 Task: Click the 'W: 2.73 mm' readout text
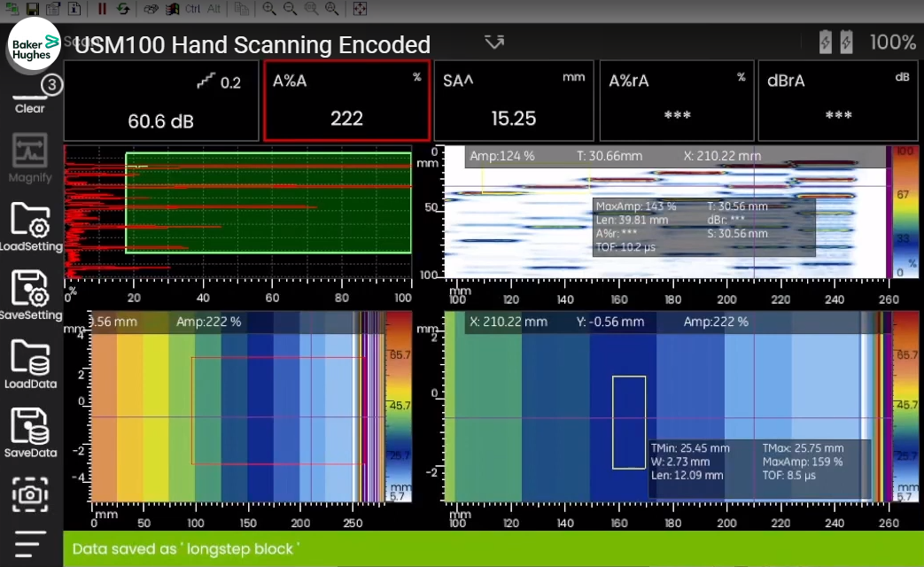(680, 462)
